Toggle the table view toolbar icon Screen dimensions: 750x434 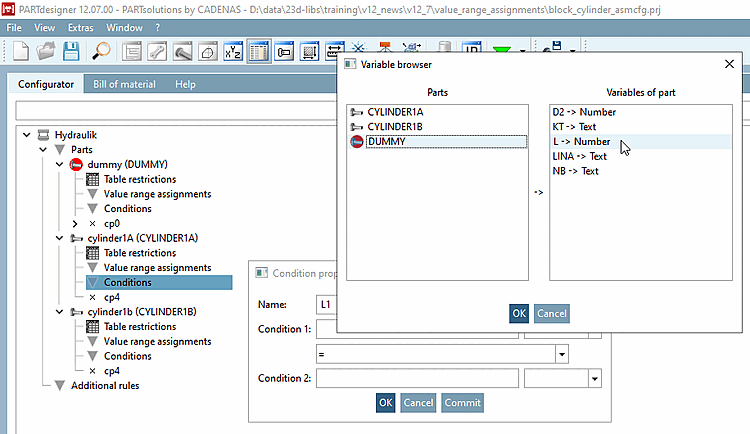tap(259, 52)
